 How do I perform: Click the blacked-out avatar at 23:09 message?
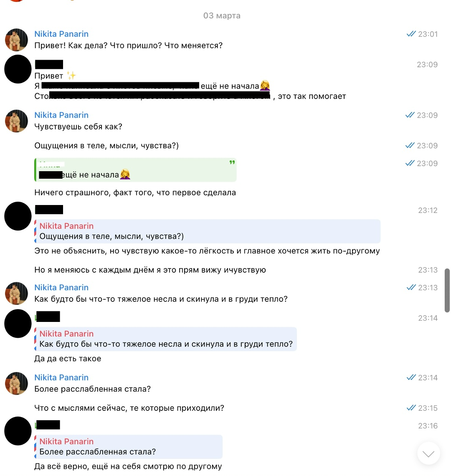pyautogui.click(x=18, y=69)
